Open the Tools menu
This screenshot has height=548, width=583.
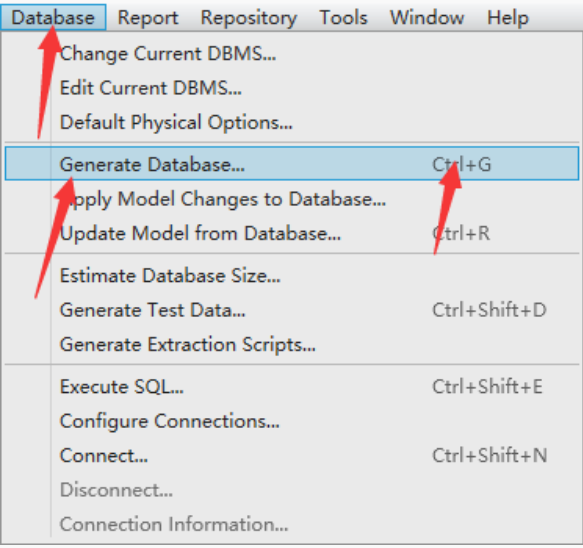(344, 17)
